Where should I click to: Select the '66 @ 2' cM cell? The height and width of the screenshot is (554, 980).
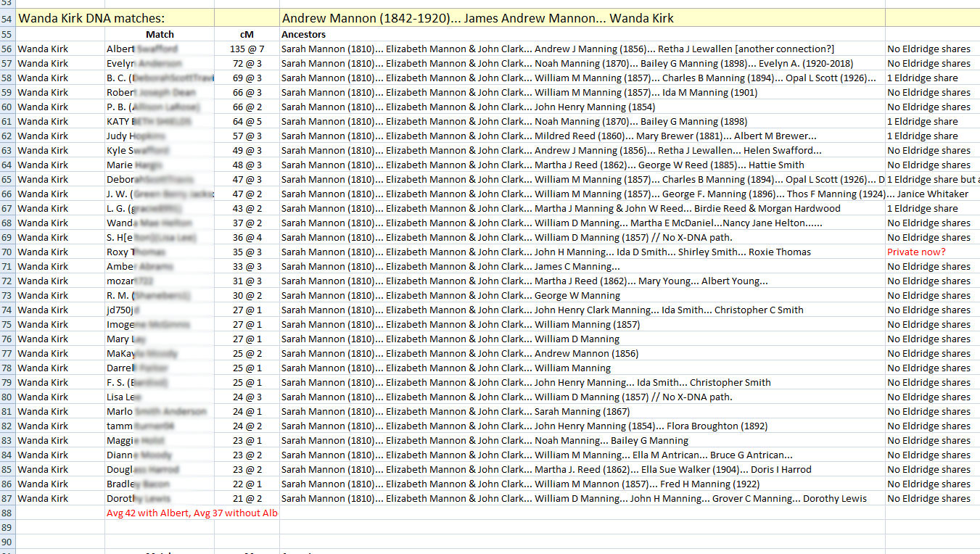tap(247, 107)
